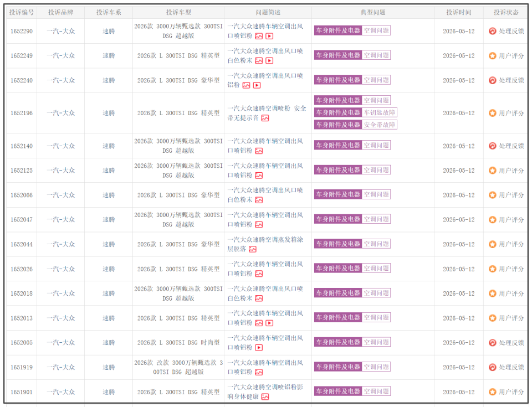The image size is (532, 407).
Task: Click 投诉状态 column header
Action: click(506, 12)
